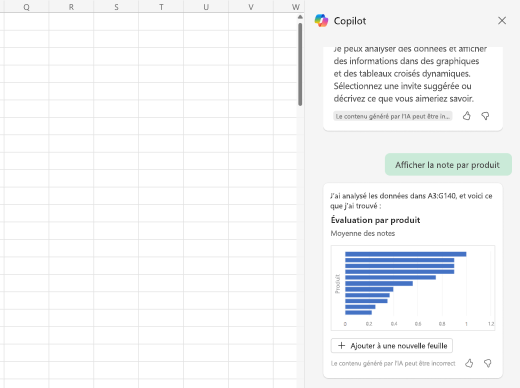Image resolution: width=520 pixels, height=388 pixels.
Task: Select column V header
Action: (x=251, y=7)
